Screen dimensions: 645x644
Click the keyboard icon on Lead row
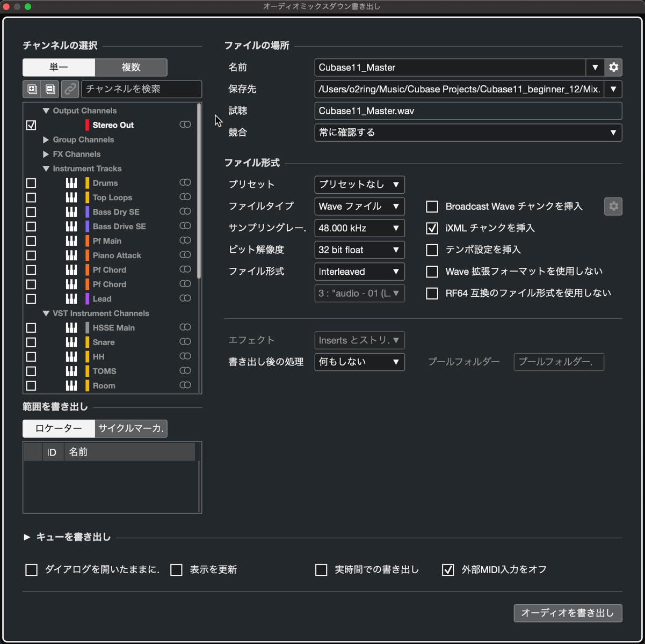(71, 299)
